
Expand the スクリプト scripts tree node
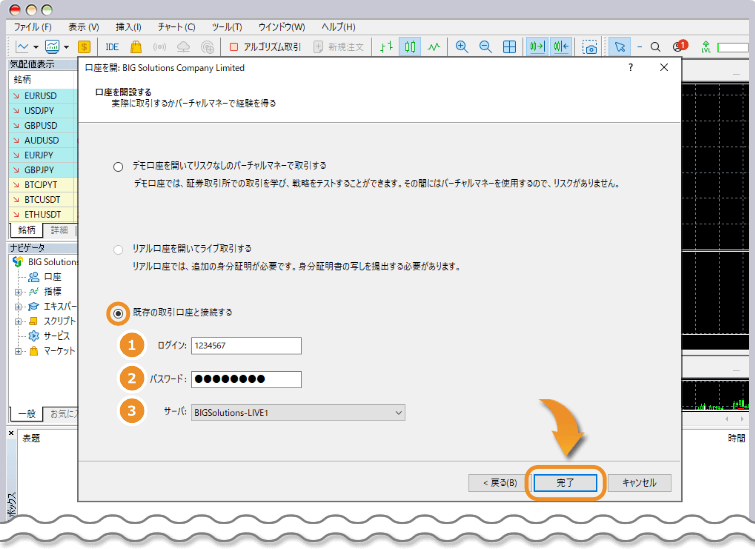point(18,322)
